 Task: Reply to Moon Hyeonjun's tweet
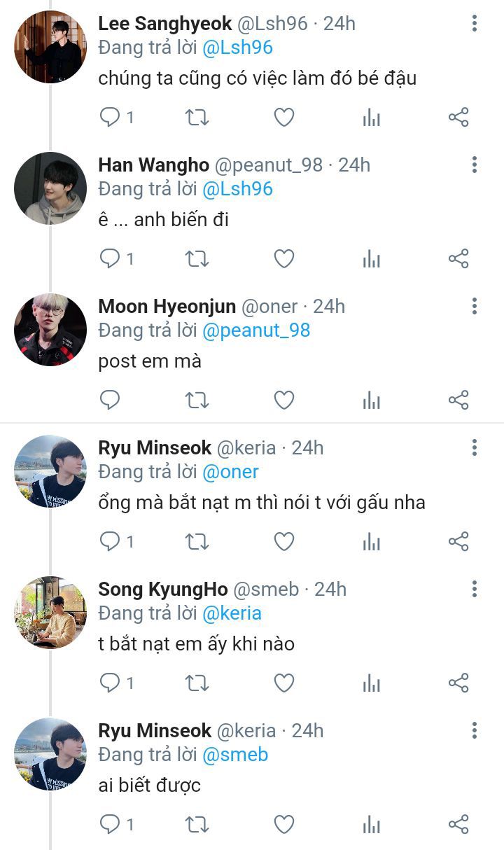[x=111, y=400]
